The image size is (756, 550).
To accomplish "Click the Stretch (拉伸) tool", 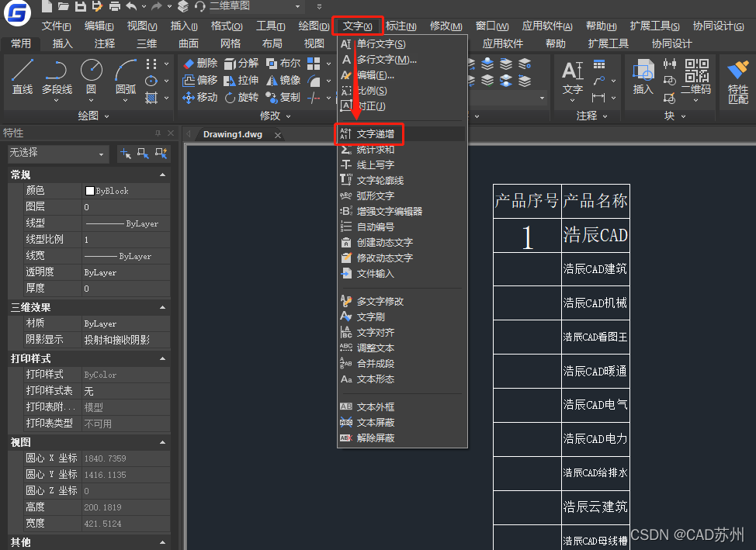I will (241, 80).
